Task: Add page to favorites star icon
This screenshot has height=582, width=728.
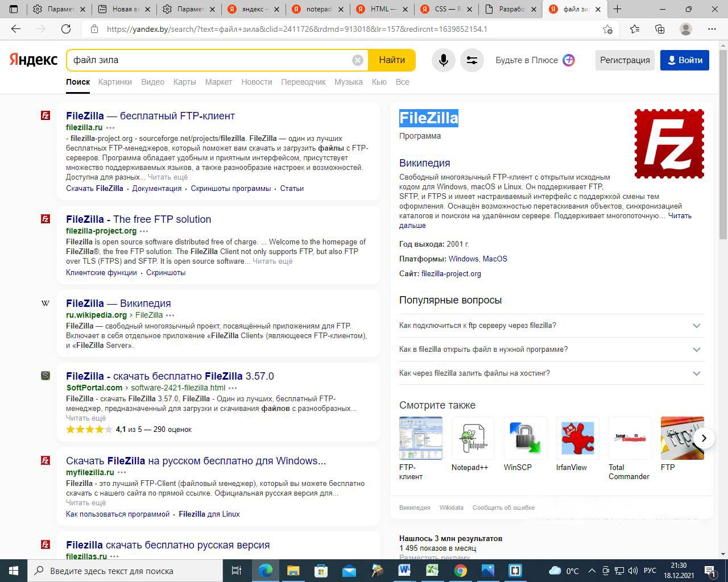Action: [607, 29]
